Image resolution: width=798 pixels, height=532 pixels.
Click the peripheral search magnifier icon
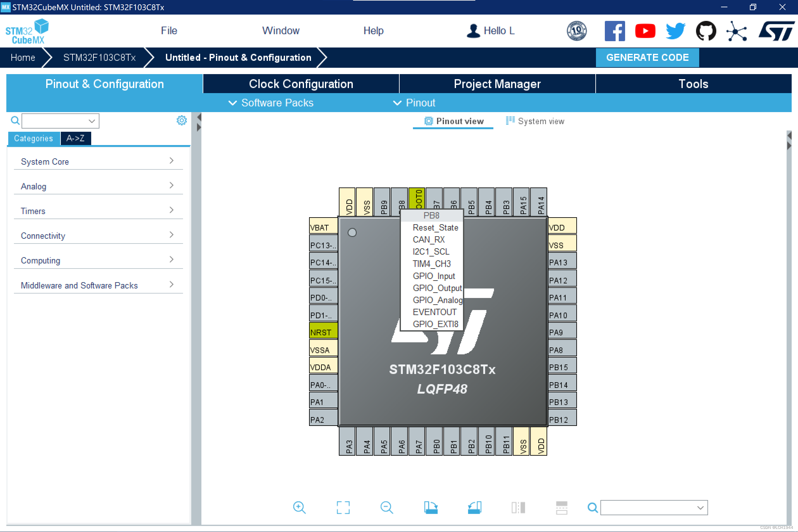15,120
